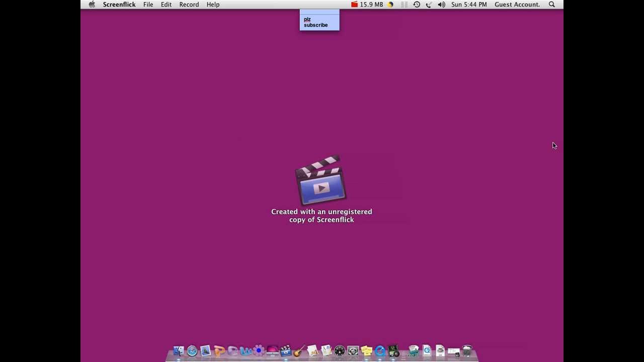Click the Screenflick clapperboard Dock icon
644x362 pixels.
285,350
